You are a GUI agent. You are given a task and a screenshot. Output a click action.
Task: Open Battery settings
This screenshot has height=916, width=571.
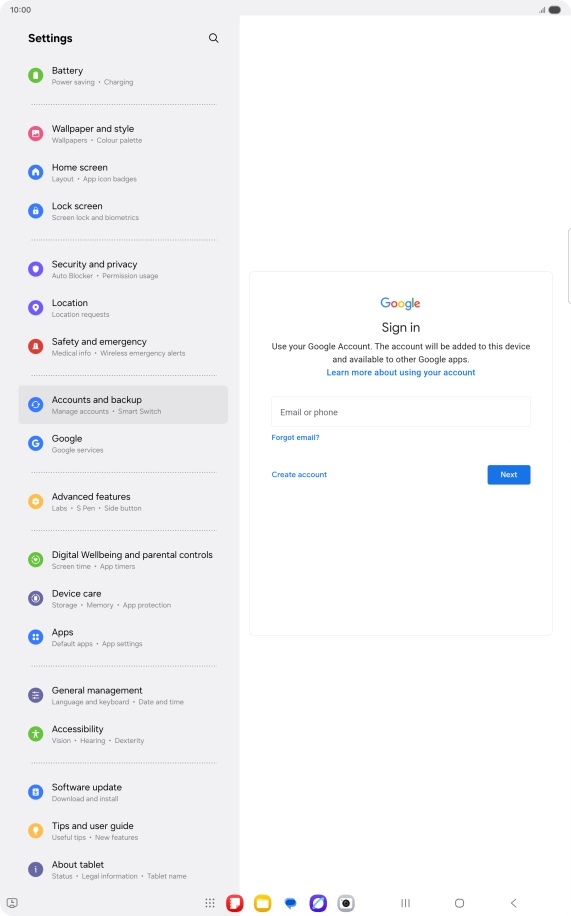123,75
